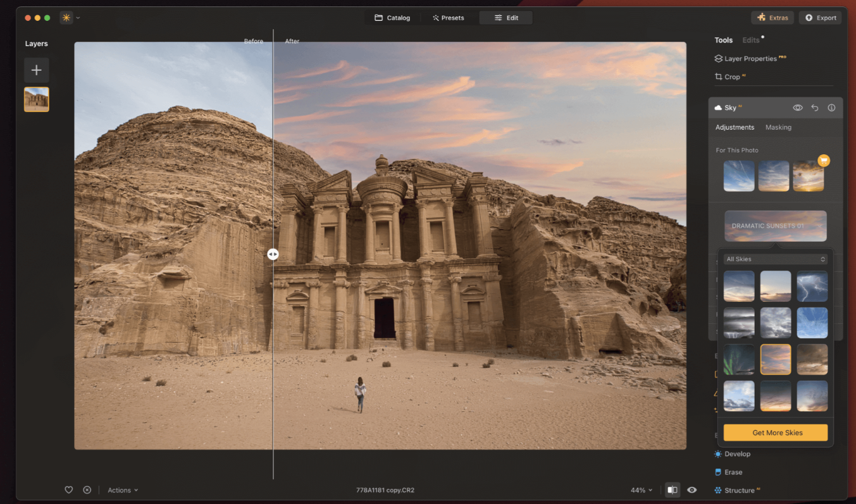Select the Erase tool

[733, 472]
